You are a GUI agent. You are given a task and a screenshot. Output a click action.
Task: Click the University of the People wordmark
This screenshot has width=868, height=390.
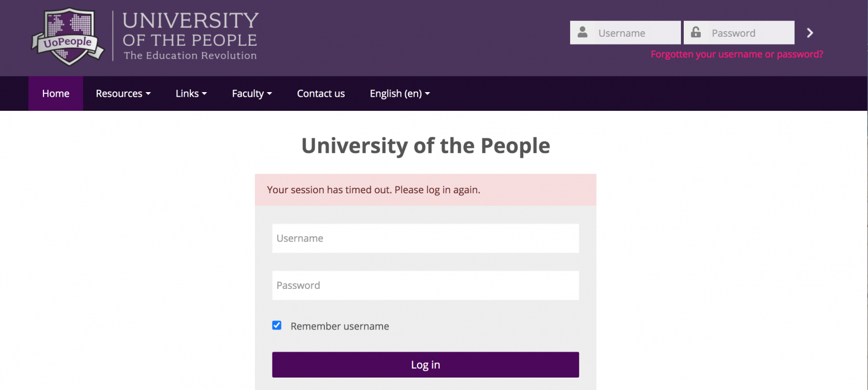tap(190, 36)
